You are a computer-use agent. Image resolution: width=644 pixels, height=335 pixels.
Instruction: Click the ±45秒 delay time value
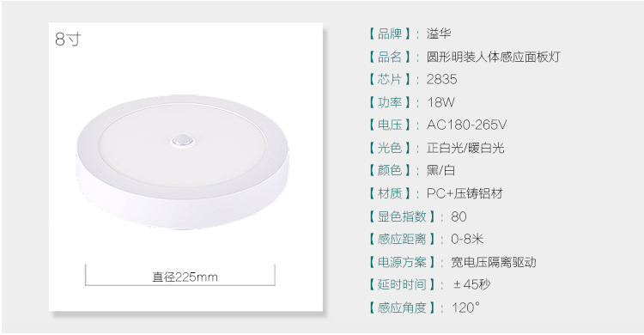pyautogui.click(x=471, y=284)
